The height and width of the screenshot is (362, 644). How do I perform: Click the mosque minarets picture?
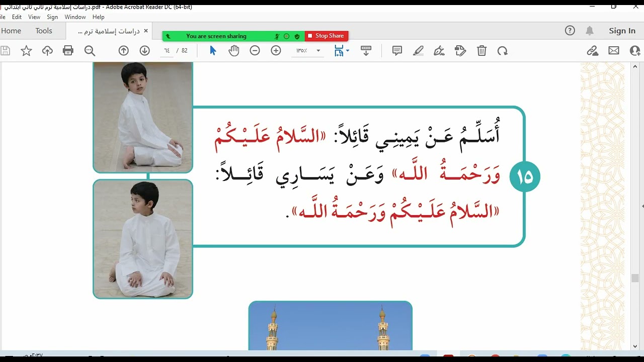coord(331,326)
